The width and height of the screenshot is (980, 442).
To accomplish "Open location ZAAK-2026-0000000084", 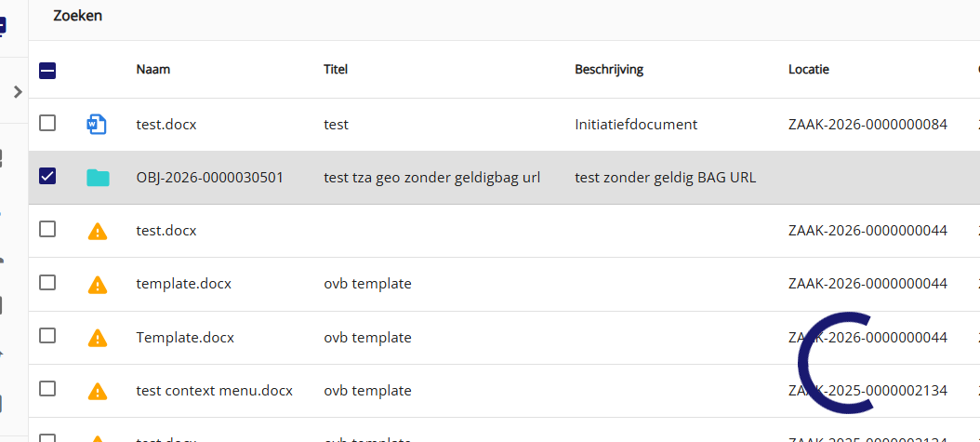I will [867, 124].
